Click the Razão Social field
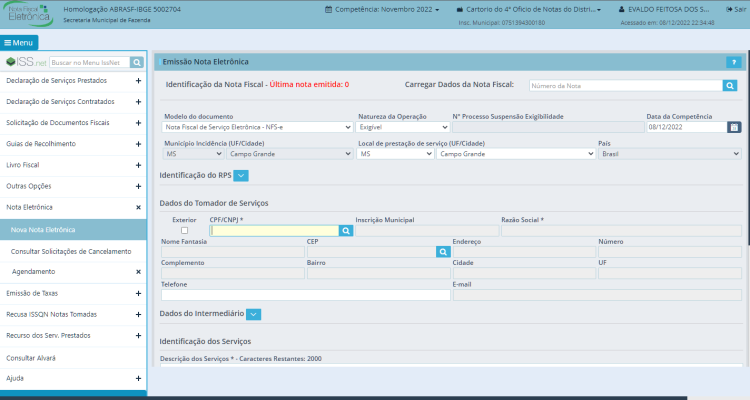750x400 pixels. (621, 231)
